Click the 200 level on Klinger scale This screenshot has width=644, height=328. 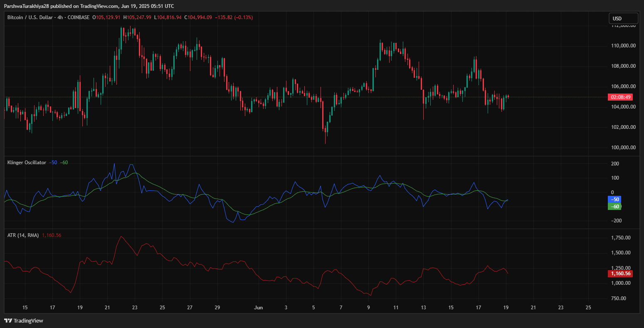point(615,164)
